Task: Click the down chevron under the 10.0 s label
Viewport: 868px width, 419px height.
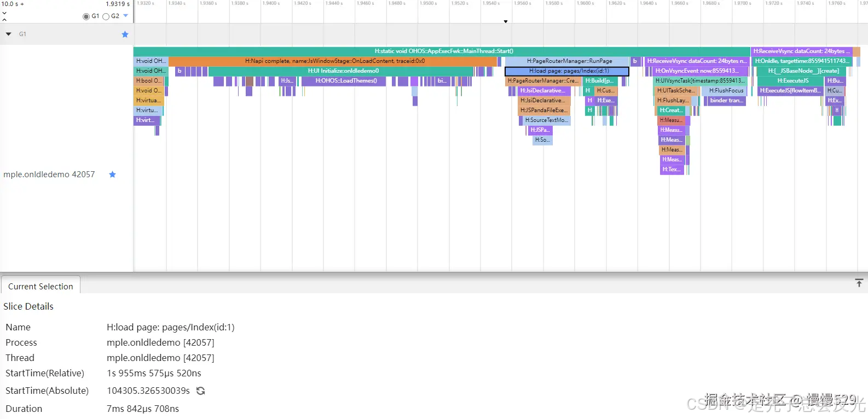Action: pyautogui.click(x=4, y=13)
